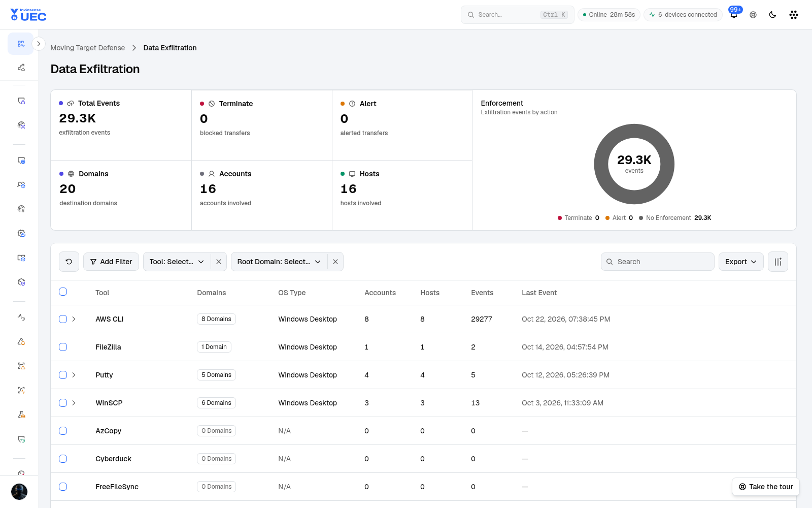Expand the sidebar with arrow button
This screenshot has height=508, width=812.
pyautogui.click(x=39, y=44)
